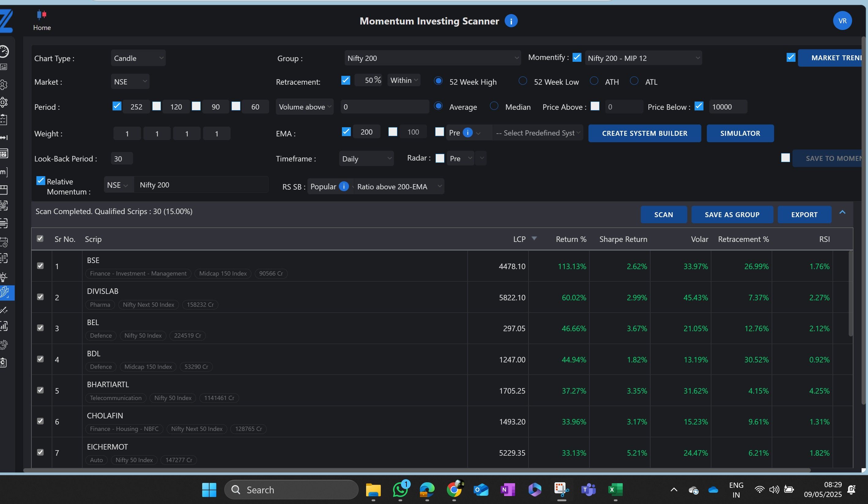Click the SAVE AS GROUP button
Viewport: 868px width, 504px height.
coord(732,214)
